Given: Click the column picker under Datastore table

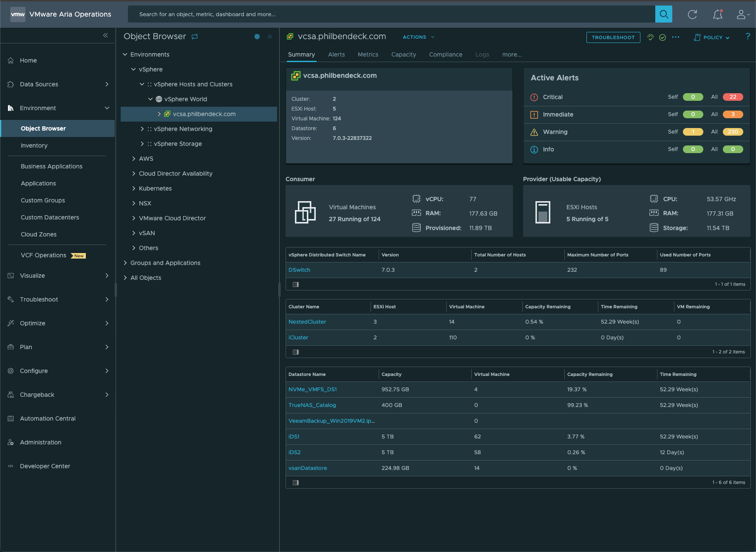Looking at the screenshot, I should point(296,483).
